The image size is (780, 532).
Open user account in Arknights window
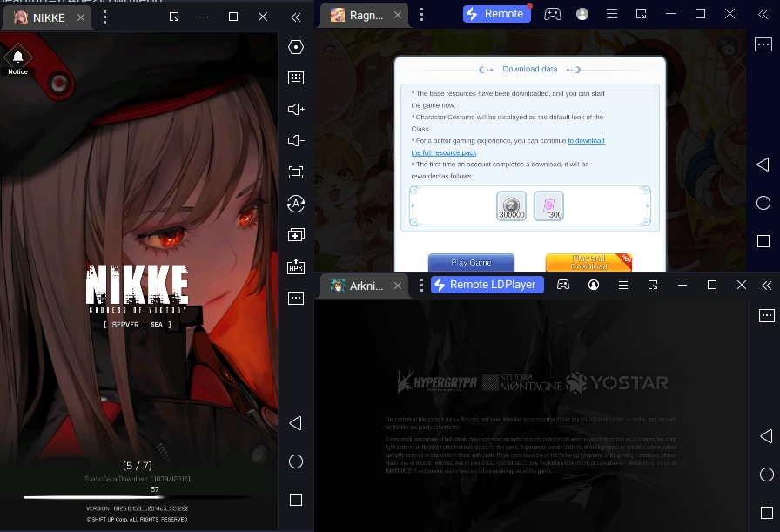click(594, 285)
